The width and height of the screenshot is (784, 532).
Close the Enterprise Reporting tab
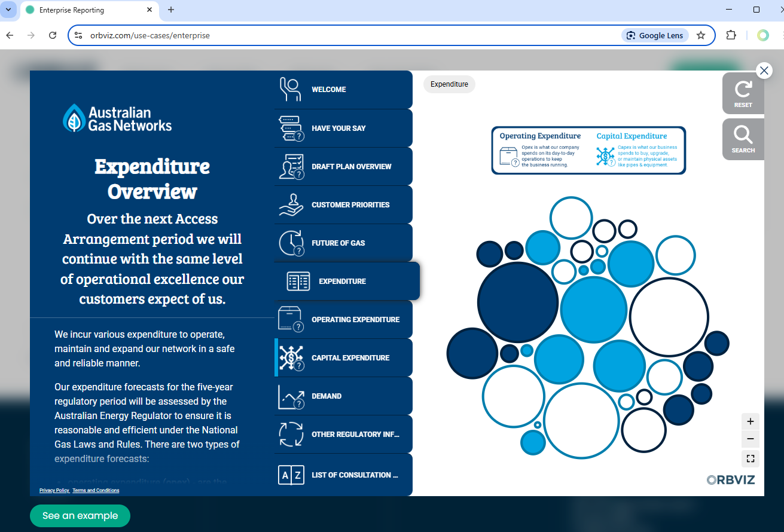tap(149, 10)
